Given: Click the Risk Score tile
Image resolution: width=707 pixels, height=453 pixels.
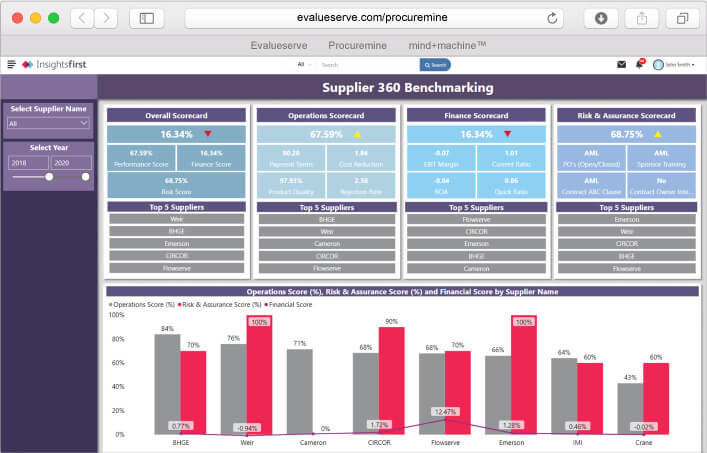Looking at the screenshot, I should [176, 186].
